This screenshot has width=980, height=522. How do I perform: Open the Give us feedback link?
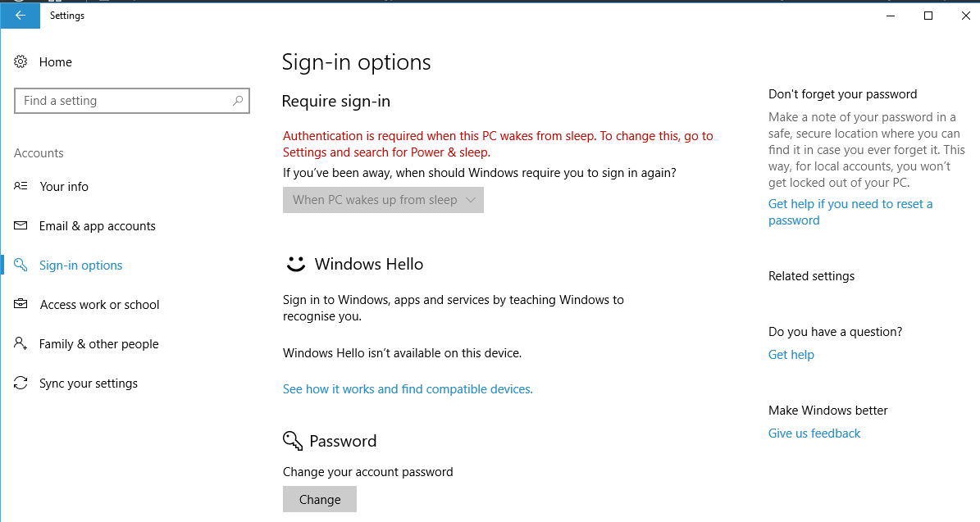point(814,433)
